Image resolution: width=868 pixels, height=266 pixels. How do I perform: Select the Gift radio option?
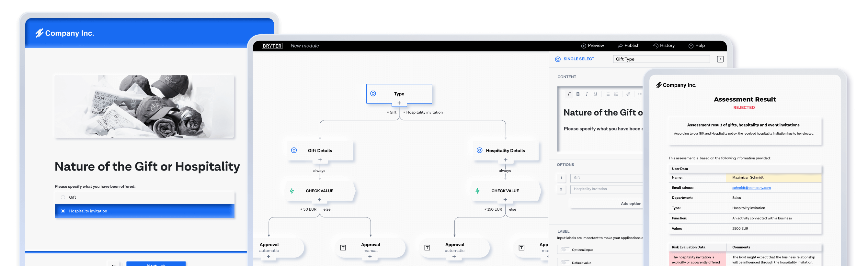coord(63,197)
